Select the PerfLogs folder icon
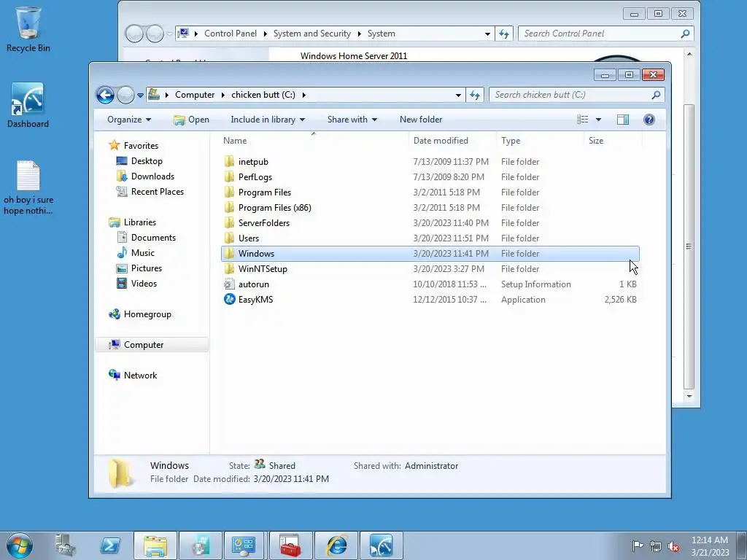This screenshot has width=747, height=560. [x=229, y=176]
